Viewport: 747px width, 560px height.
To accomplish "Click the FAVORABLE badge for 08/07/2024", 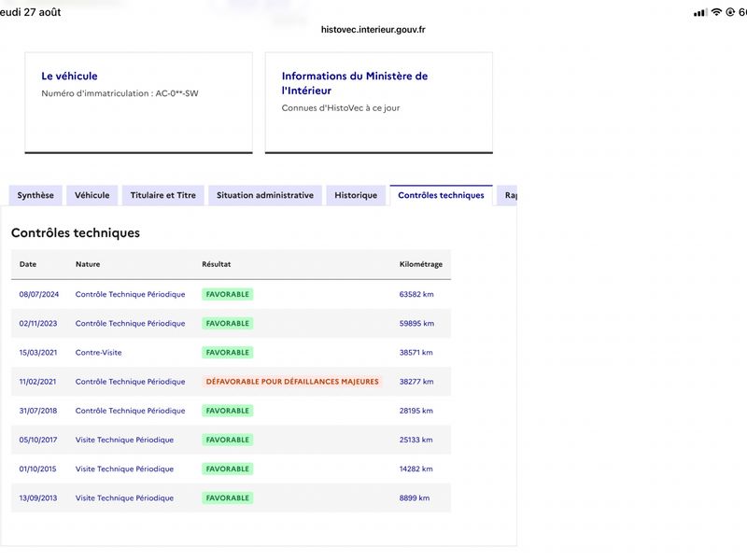I will click(x=227, y=294).
